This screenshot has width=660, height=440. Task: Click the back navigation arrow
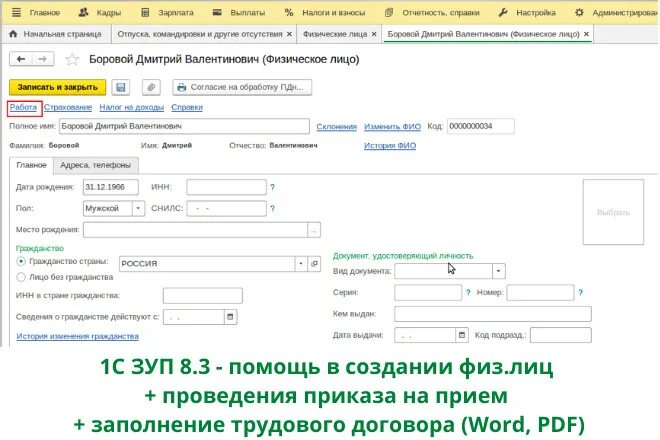pos(21,59)
